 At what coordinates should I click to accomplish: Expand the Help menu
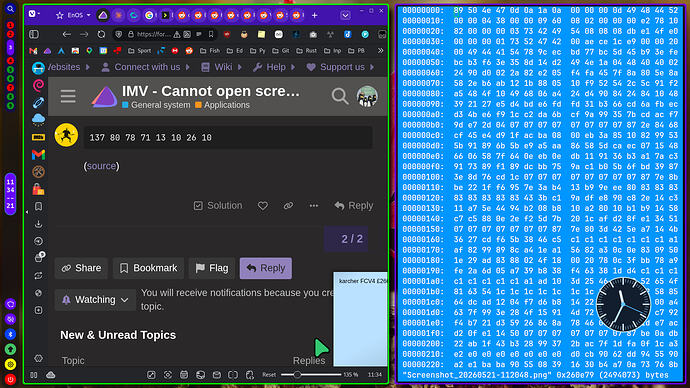(274, 67)
